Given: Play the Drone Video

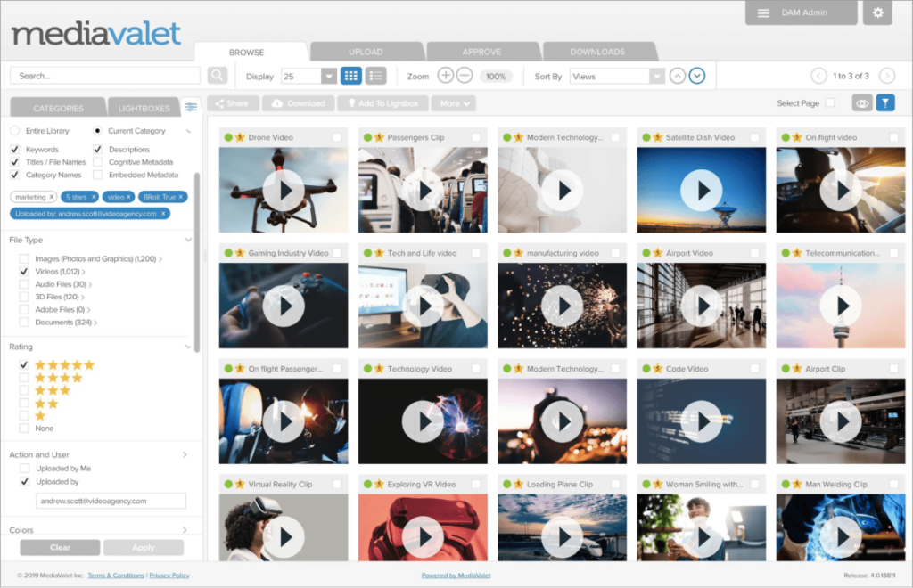Looking at the screenshot, I should (284, 190).
